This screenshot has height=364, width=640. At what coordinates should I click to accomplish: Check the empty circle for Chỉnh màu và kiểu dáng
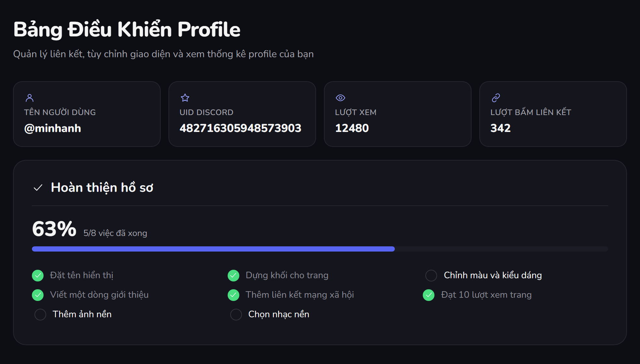(431, 276)
